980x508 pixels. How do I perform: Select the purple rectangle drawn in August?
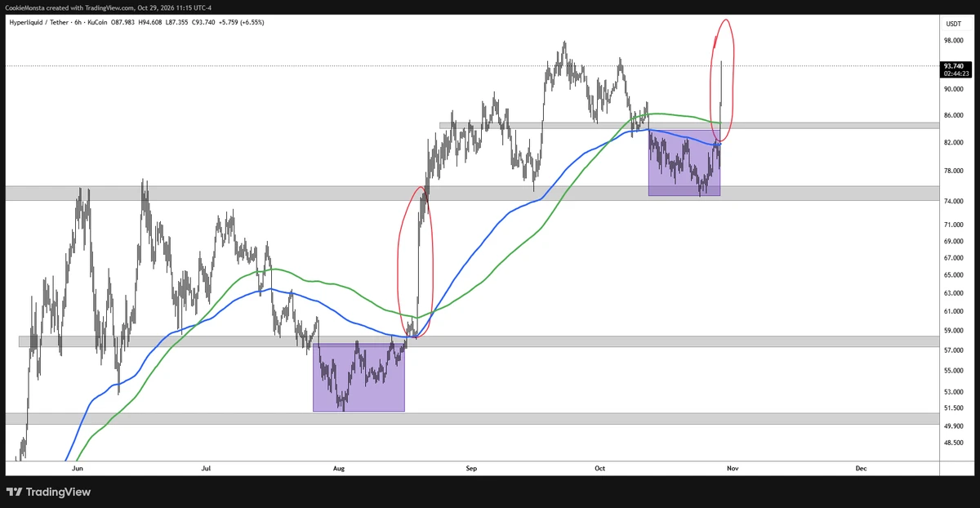359,377
